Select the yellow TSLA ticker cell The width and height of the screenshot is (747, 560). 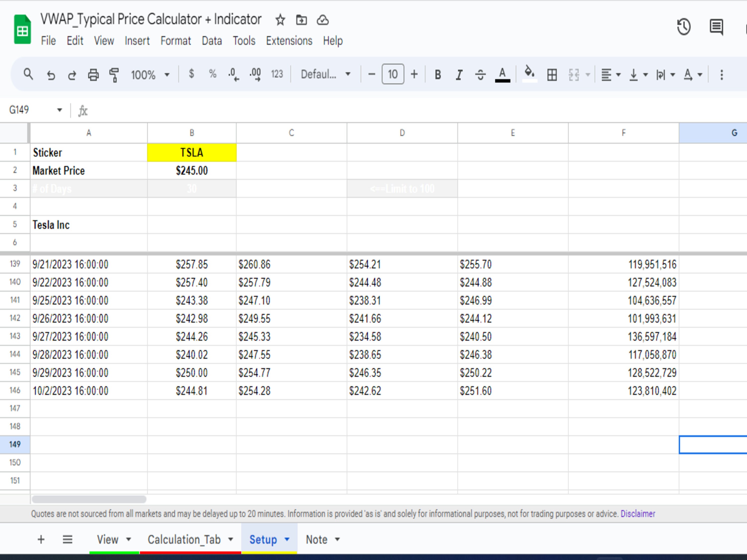click(191, 152)
